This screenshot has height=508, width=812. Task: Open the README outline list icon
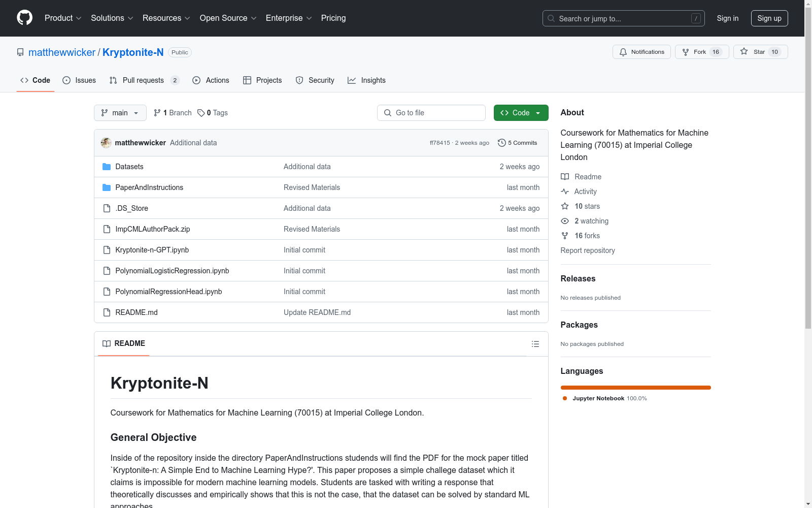point(535,344)
